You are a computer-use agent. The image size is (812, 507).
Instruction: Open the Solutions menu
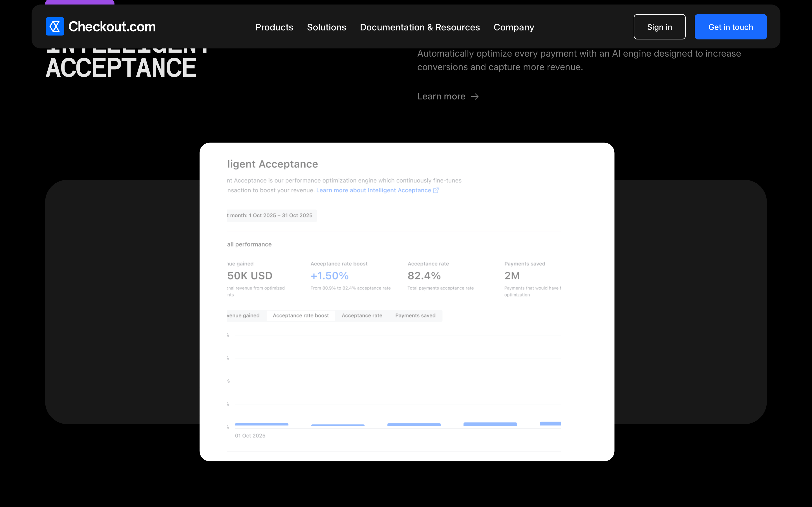pyautogui.click(x=326, y=27)
